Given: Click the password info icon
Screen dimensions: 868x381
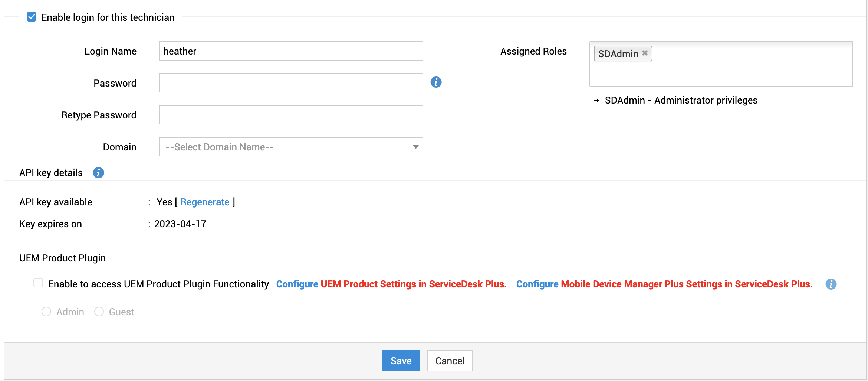Looking at the screenshot, I should coord(436,82).
